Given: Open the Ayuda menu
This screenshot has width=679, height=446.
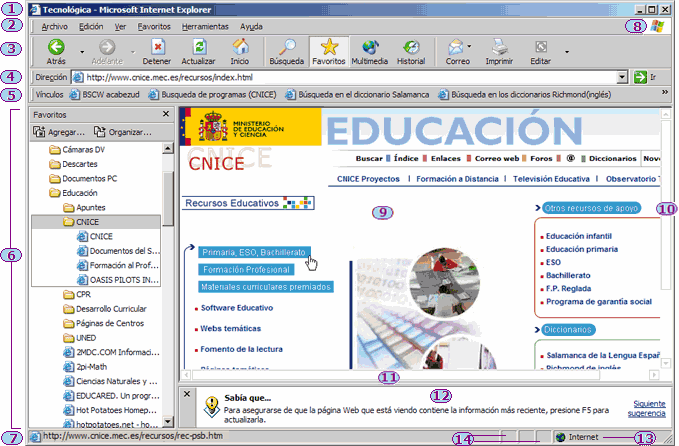Looking at the screenshot, I should pos(251,26).
